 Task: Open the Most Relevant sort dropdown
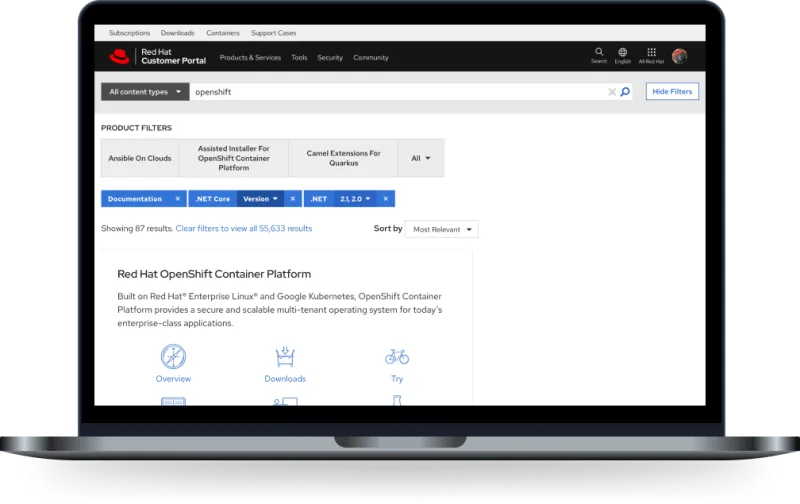[x=442, y=229]
